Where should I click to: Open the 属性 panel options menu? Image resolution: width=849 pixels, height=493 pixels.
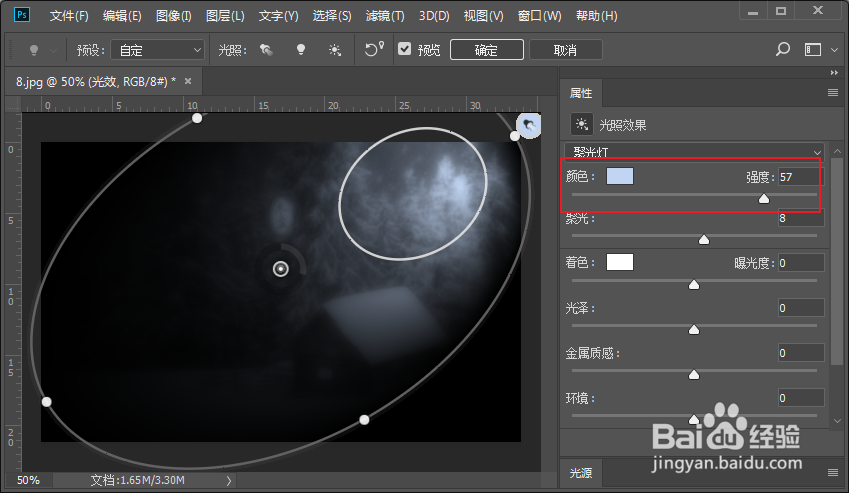point(833,93)
